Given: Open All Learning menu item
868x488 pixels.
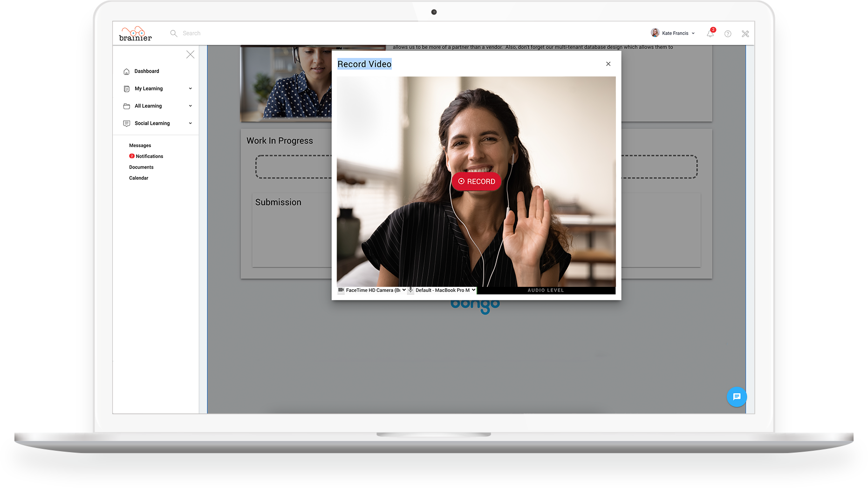Looking at the screenshot, I should coord(148,106).
